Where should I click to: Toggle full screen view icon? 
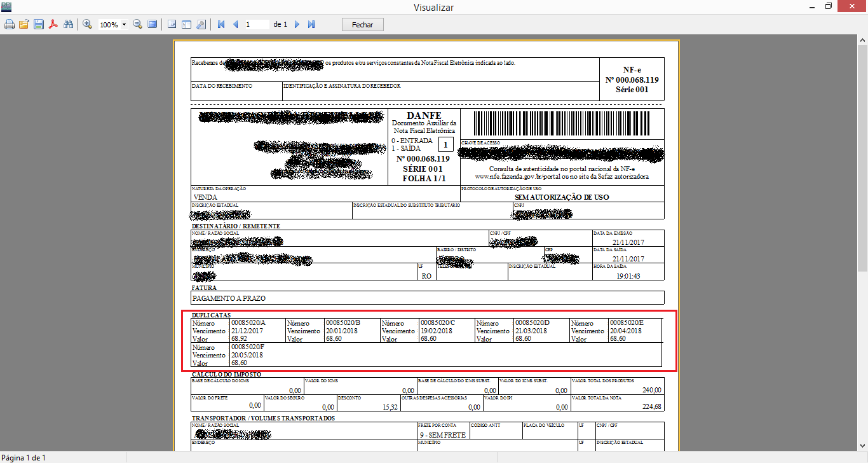pyautogui.click(x=152, y=24)
